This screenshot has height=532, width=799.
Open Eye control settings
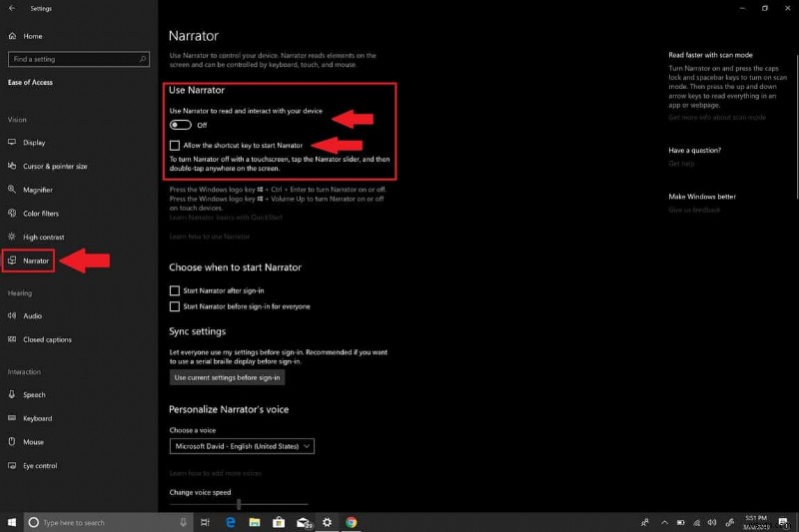coord(32,466)
